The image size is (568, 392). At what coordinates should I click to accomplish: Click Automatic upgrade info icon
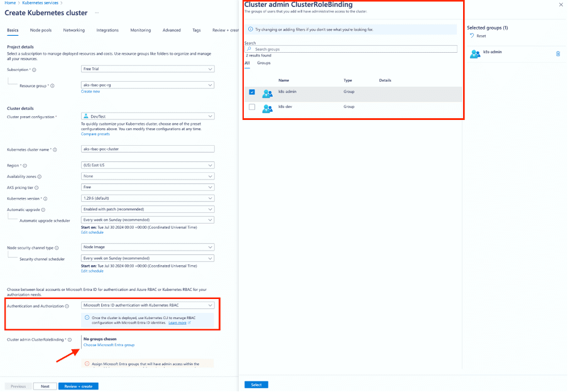(x=43, y=210)
